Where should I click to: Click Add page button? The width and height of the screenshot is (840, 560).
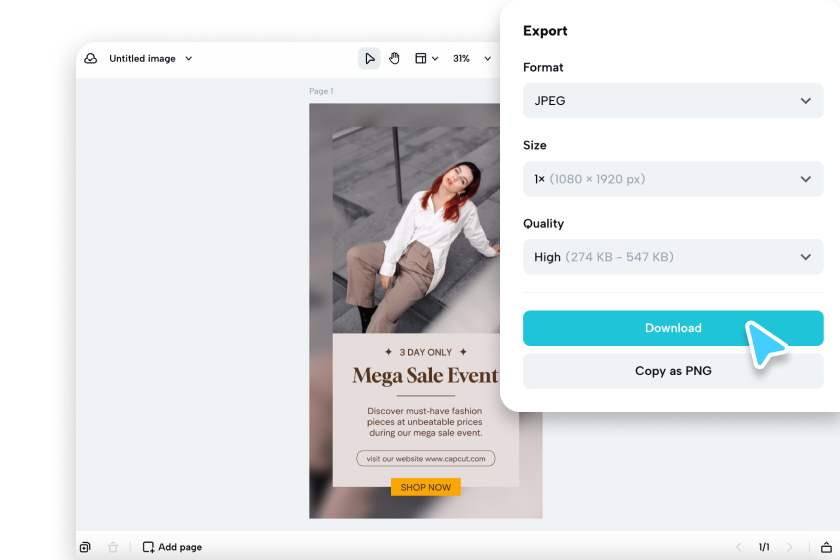[x=172, y=547]
